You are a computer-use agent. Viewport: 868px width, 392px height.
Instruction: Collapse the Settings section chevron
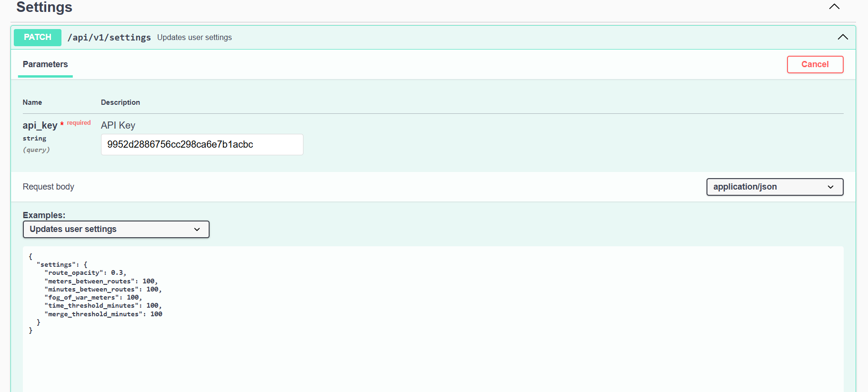click(x=834, y=7)
